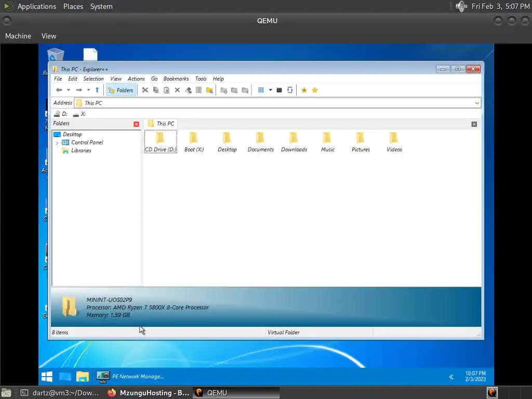Open the Search folder tool

(x=210, y=90)
